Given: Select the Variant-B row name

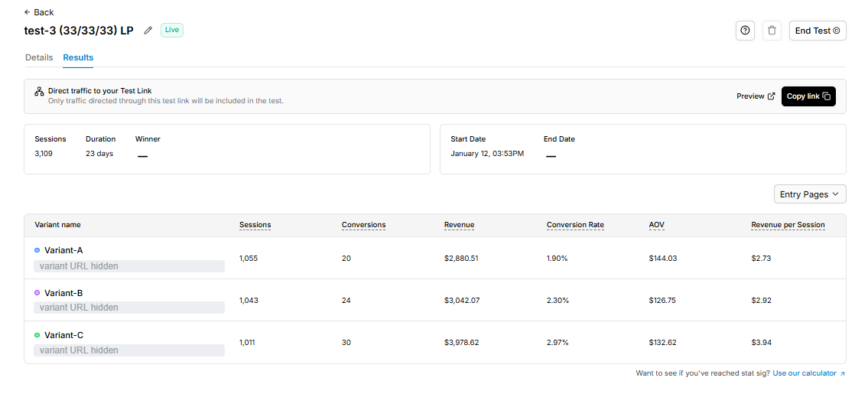Looking at the screenshot, I should pyautogui.click(x=63, y=292).
